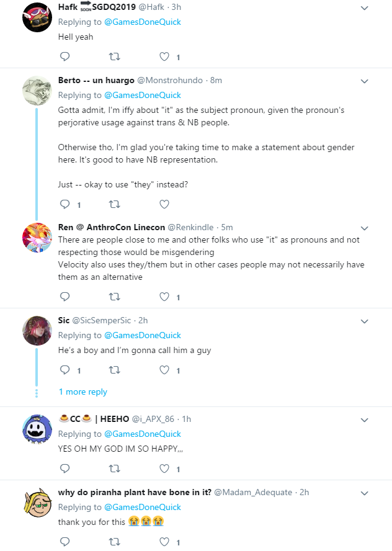392x551 pixels.
Task: Open Sic's profile avatar picture
Action: [37, 331]
